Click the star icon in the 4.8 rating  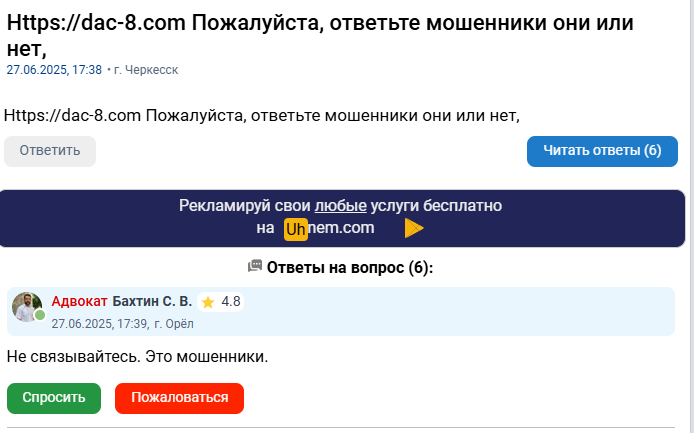pyautogui.click(x=208, y=301)
